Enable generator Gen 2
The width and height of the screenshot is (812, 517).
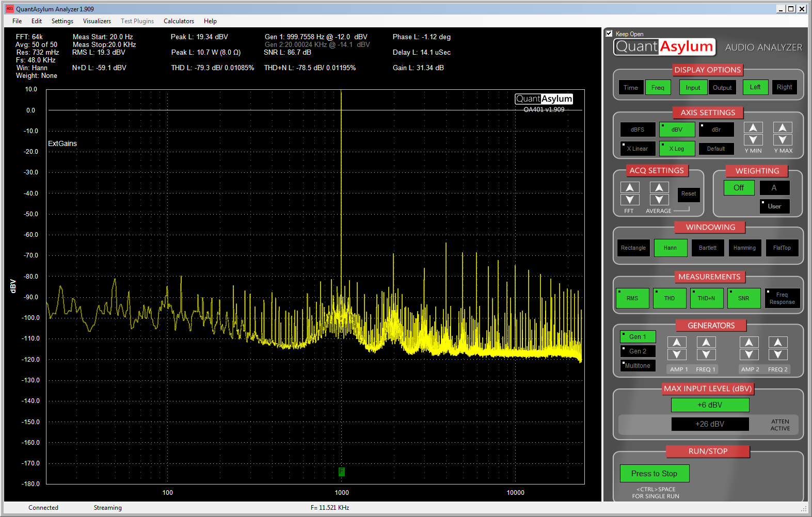pyautogui.click(x=638, y=351)
